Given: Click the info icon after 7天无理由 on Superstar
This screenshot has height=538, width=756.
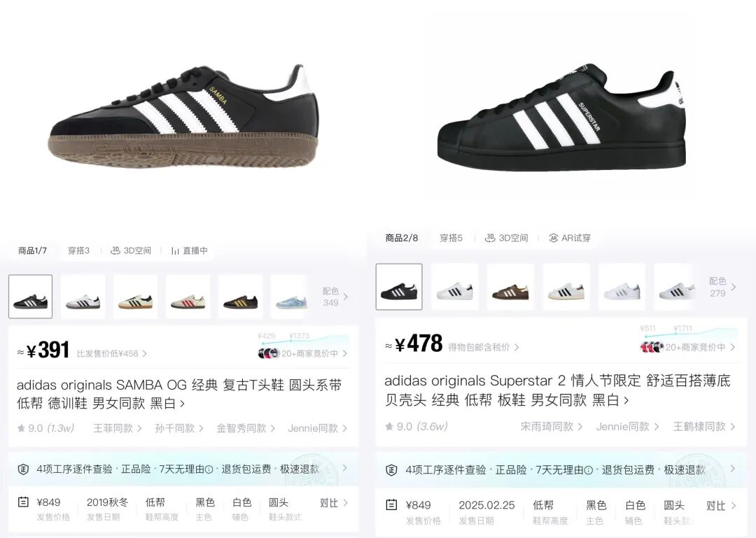Looking at the screenshot, I should [x=589, y=470].
